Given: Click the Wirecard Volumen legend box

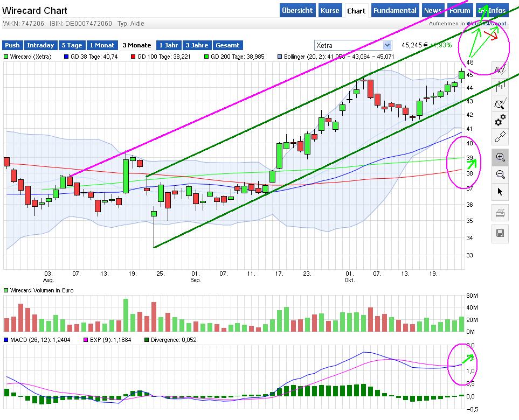Looking at the screenshot, I should coord(5,290).
